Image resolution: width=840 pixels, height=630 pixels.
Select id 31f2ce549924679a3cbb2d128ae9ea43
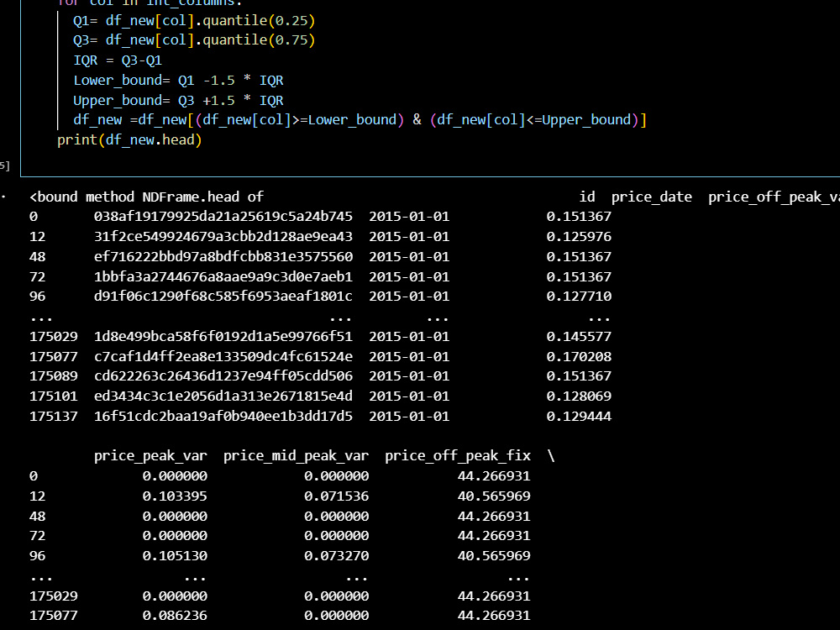tap(223, 236)
